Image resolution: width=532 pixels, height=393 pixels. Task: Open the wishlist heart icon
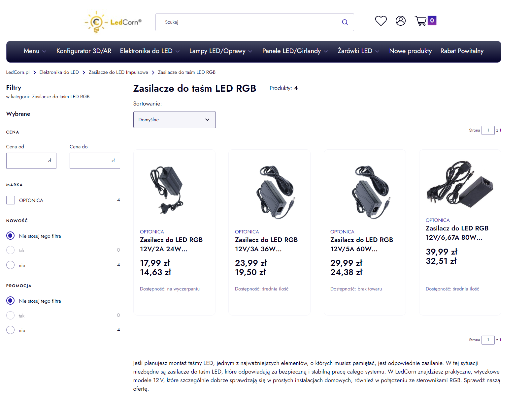pyautogui.click(x=381, y=20)
